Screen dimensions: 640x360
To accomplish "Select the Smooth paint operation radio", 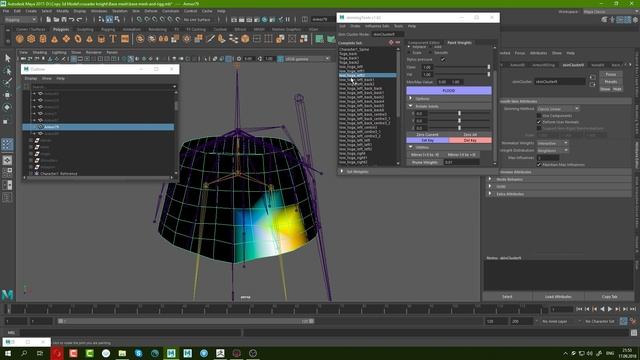I will 431,53.
